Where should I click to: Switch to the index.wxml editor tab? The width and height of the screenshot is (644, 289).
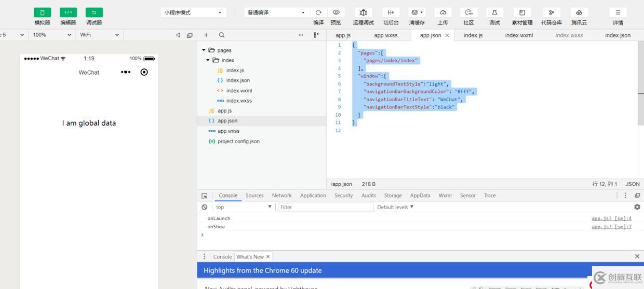click(x=519, y=35)
